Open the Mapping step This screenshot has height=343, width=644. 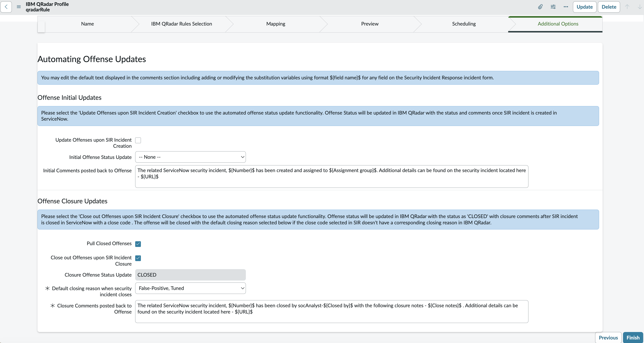(x=275, y=24)
